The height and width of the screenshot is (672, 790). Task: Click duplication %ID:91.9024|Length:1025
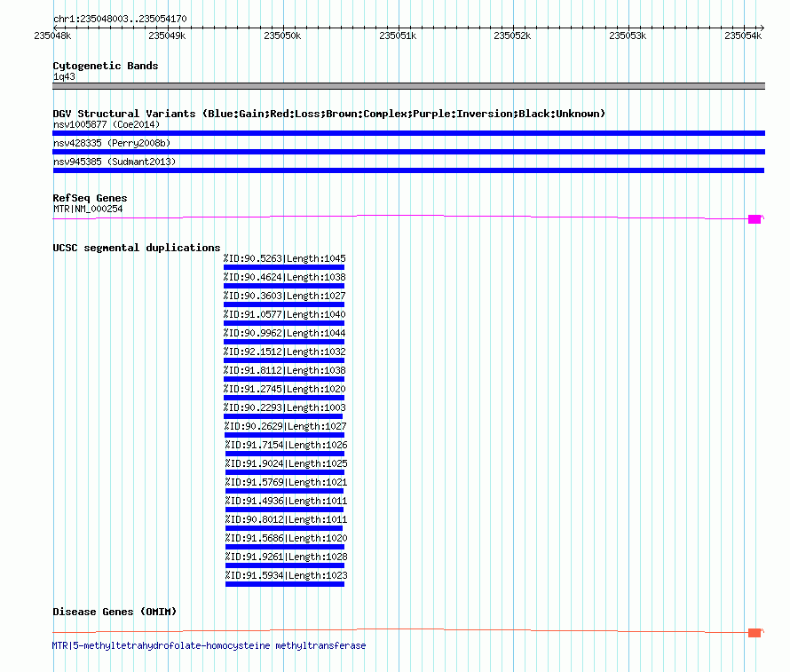286,463
